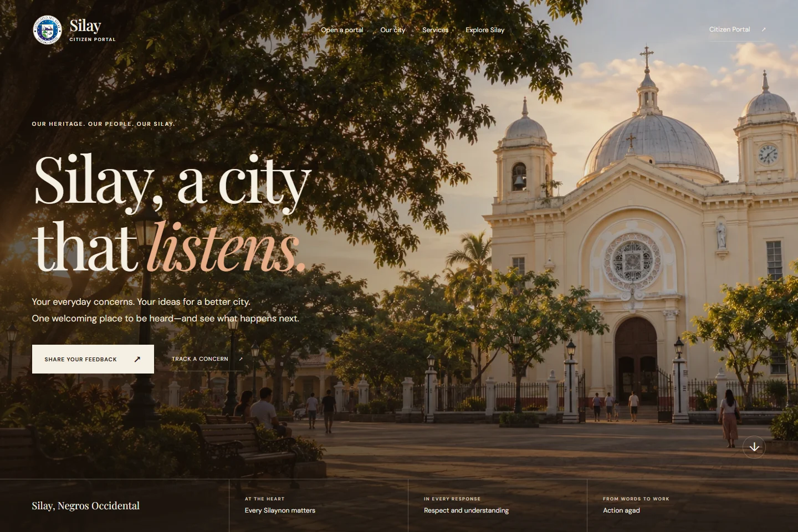Open the Citizen Portal link at top right
The height and width of the screenshot is (532, 798).
(738, 29)
